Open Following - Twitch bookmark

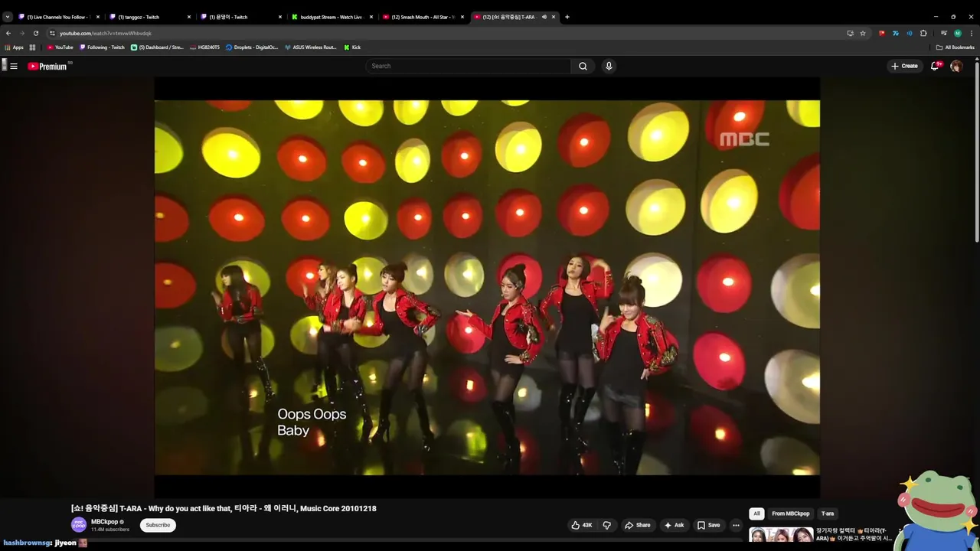[102, 47]
